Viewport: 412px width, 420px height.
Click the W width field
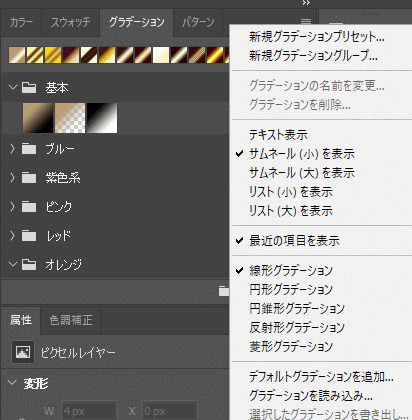click(x=89, y=411)
